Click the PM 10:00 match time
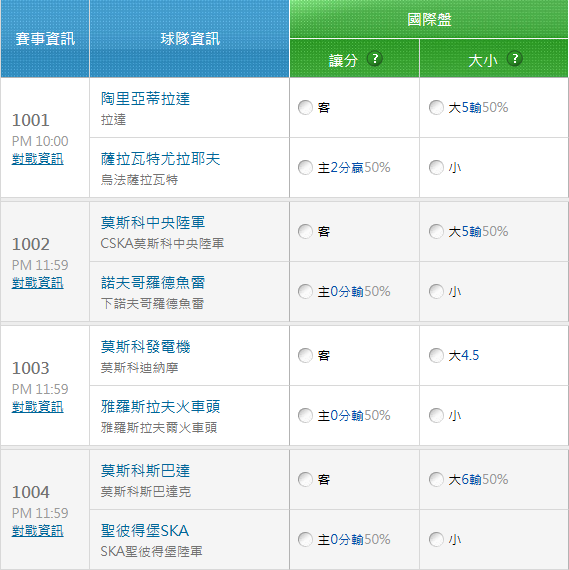The height and width of the screenshot is (570, 569). tap(40, 141)
